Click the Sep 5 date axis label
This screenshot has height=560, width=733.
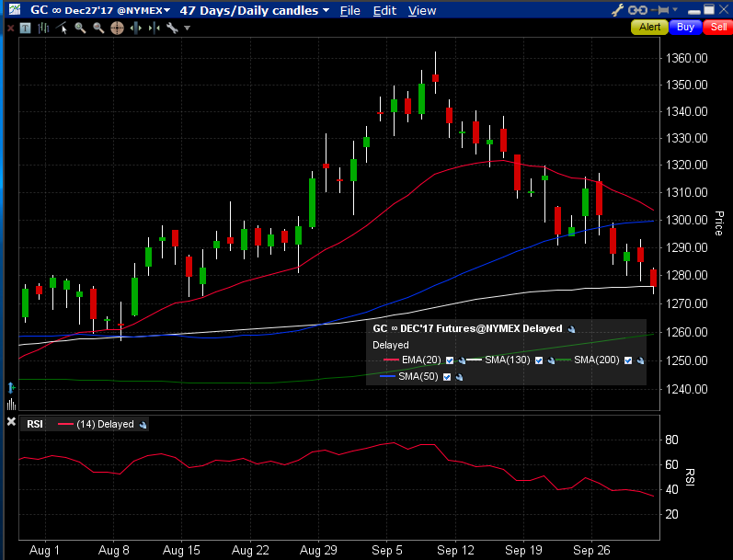point(387,550)
